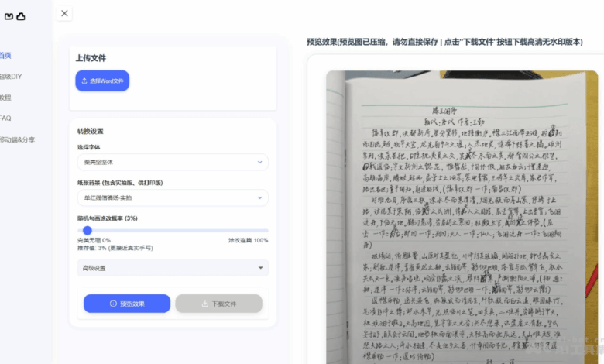
Task: Click the info icon in the 预览效果 button
Action: [113, 304]
